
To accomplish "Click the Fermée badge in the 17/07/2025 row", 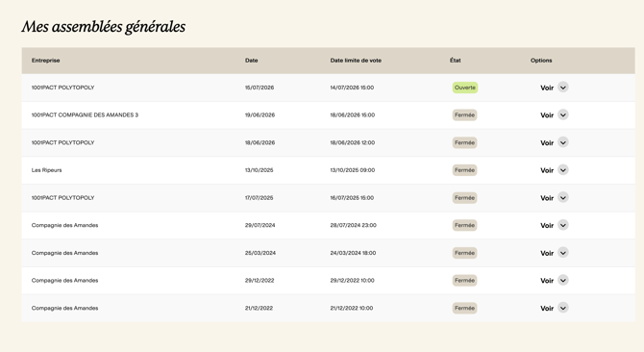I will pos(464,197).
